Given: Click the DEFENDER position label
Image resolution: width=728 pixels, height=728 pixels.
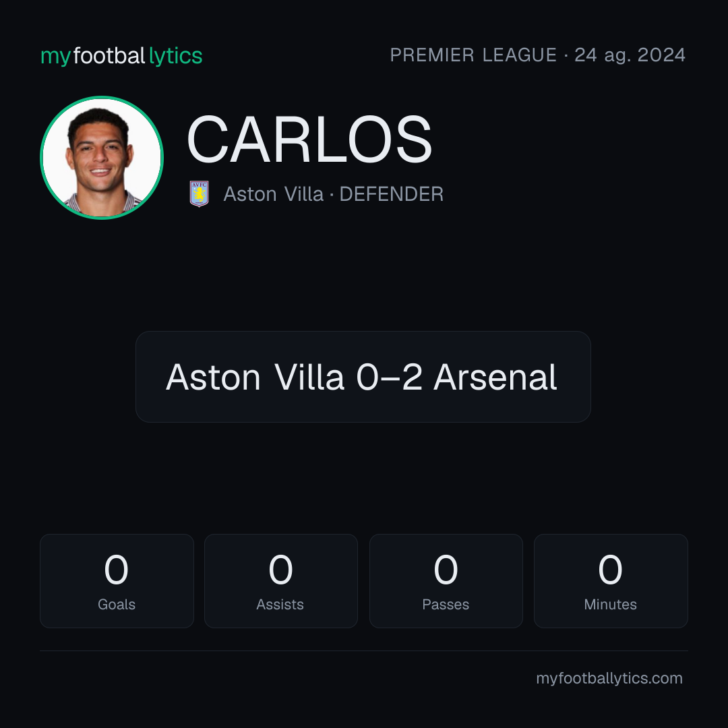Looking at the screenshot, I should [x=392, y=194].
